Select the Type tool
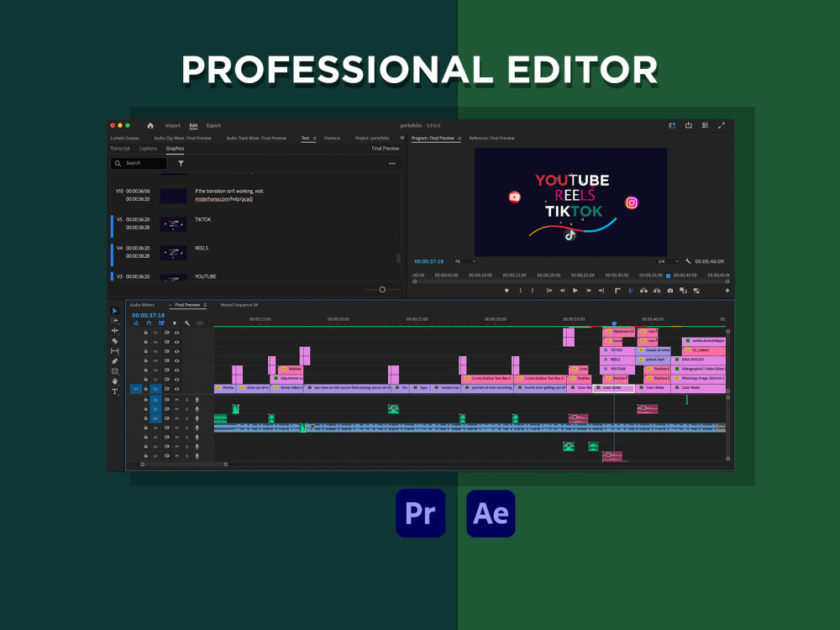This screenshot has width=840, height=630. tap(114, 391)
